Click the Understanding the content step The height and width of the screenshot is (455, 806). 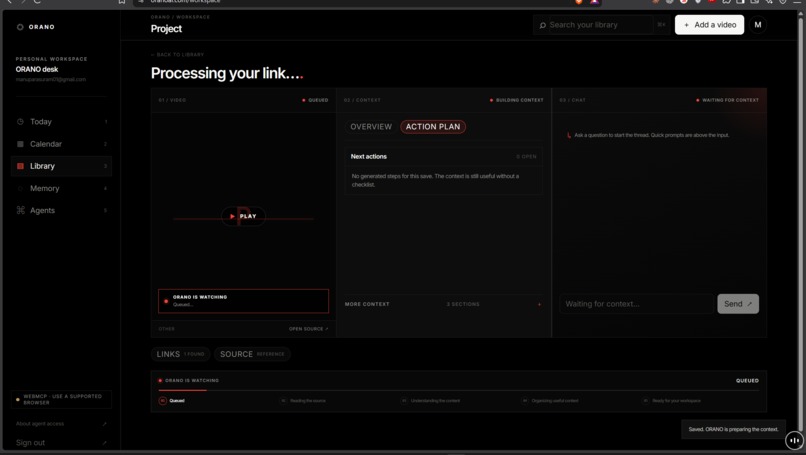pyautogui.click(x=430, y=401)
